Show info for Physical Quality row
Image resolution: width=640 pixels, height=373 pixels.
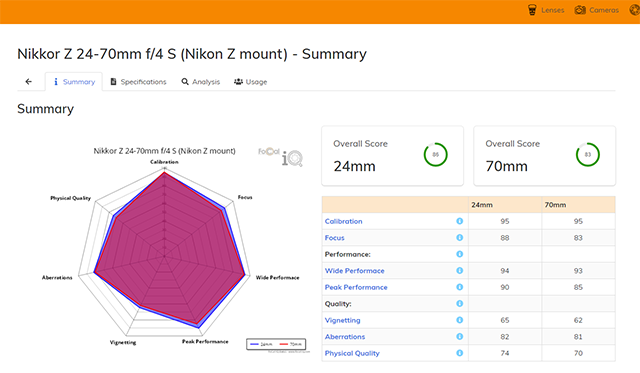click(460, 353)
